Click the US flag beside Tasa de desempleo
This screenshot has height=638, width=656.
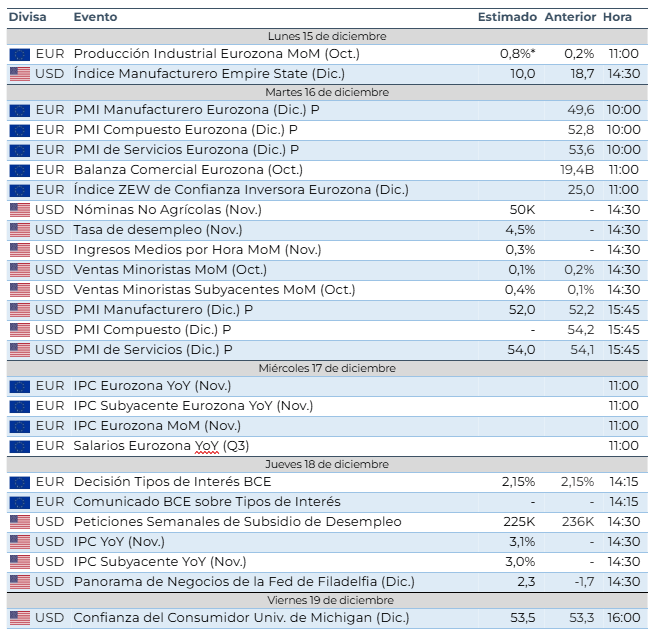19,230
